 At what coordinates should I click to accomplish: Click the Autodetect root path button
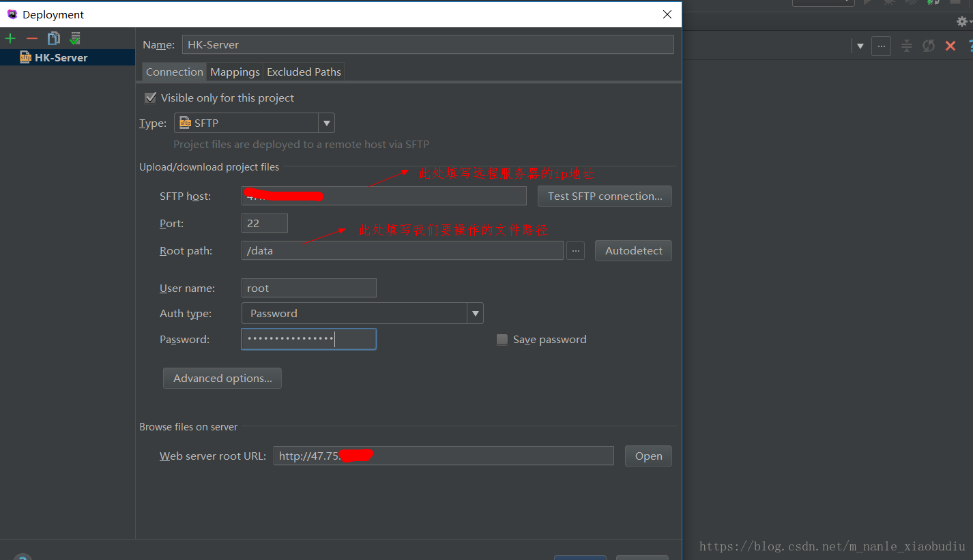(x=633, y=250)
